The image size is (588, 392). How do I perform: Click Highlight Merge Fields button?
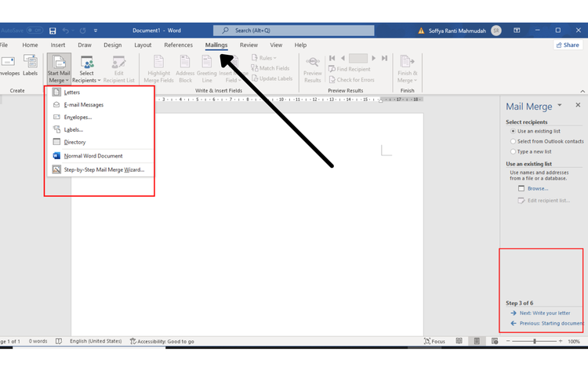[x=158, y=69]
